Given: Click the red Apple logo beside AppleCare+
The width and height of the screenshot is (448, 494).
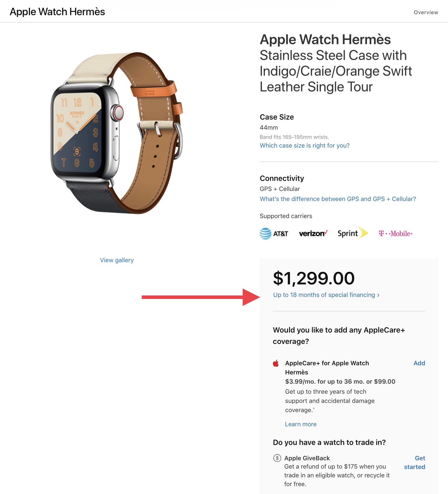Looking at the screenshot, I should coord(276,363).
